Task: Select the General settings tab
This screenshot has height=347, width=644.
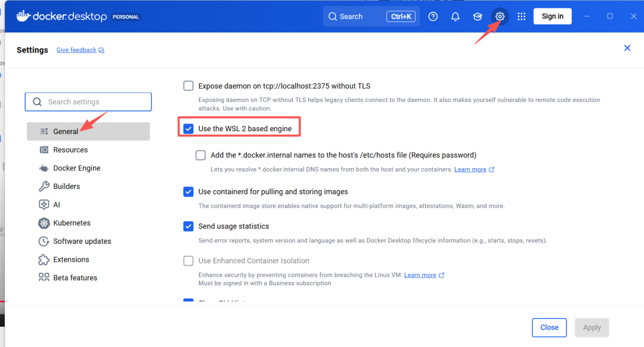Action: (x=88, y=131)
